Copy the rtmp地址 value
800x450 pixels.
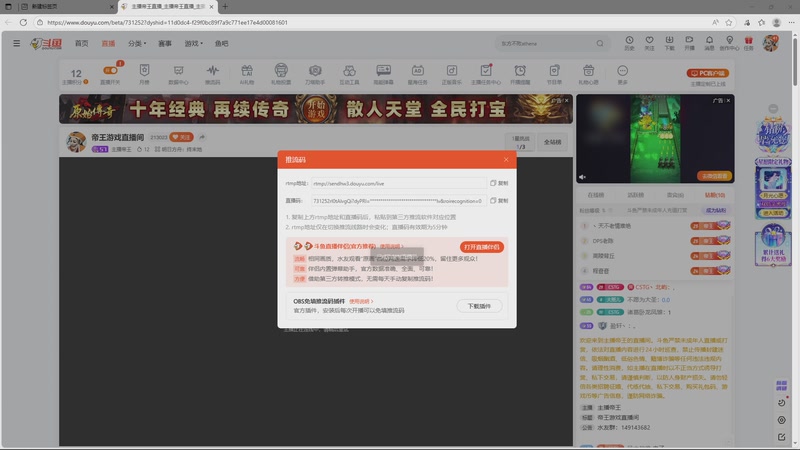coord(499,183)
